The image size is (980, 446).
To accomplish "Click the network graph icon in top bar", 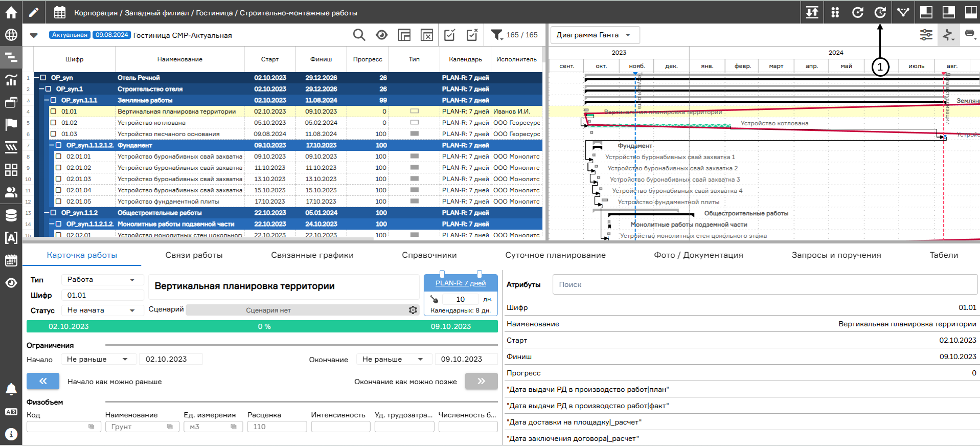I will tap(903, 12).
